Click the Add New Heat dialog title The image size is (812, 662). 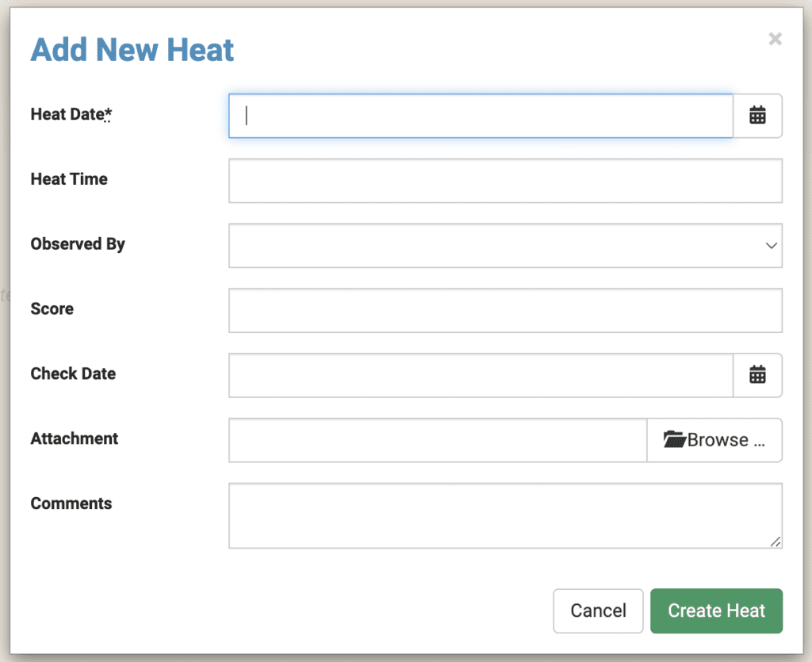132,49
